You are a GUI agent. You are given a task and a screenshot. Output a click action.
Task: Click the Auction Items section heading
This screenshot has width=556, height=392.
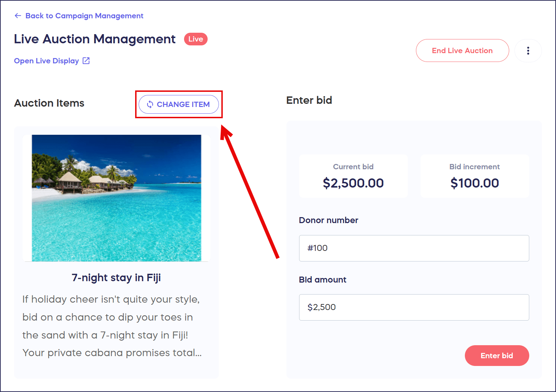(49, 103)
